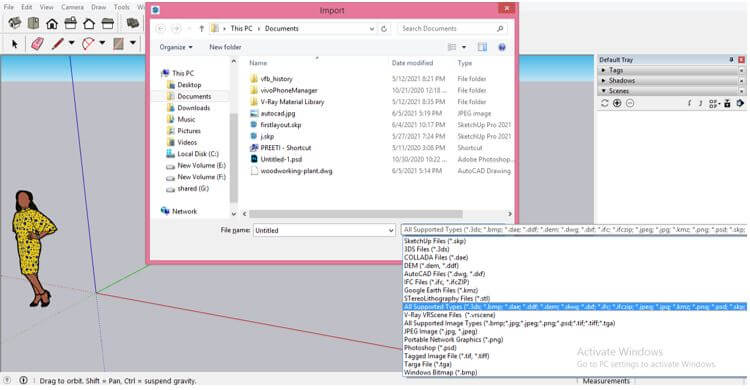Click the Move Scene Up arrow icon
750x390 pixels.
click(701, 103)
